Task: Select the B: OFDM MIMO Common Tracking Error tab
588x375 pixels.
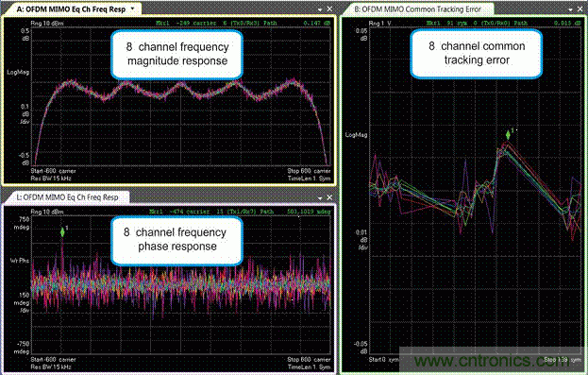Action: [x=417, y=9]
